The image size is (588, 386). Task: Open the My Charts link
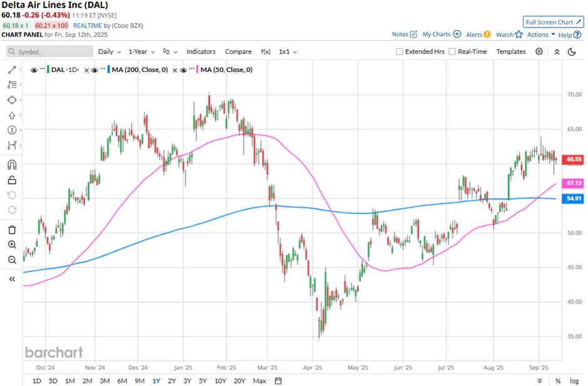(x=441, y=34)
